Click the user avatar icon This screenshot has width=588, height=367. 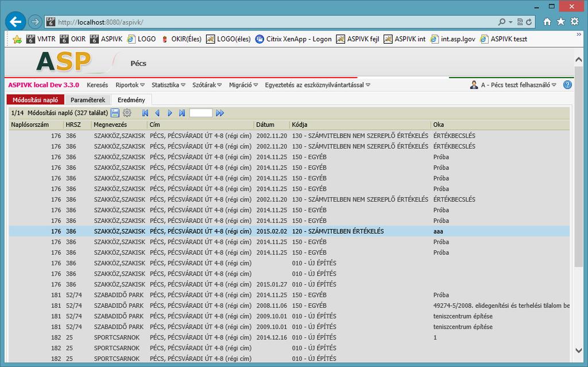point(474,85)
